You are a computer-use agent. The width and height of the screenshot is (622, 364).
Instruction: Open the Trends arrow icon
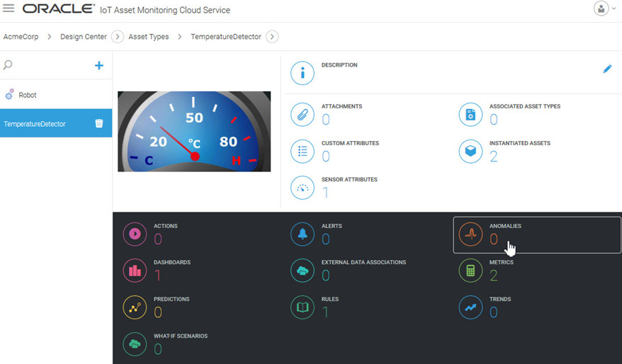pyautogui.click(x=470, y=307)
